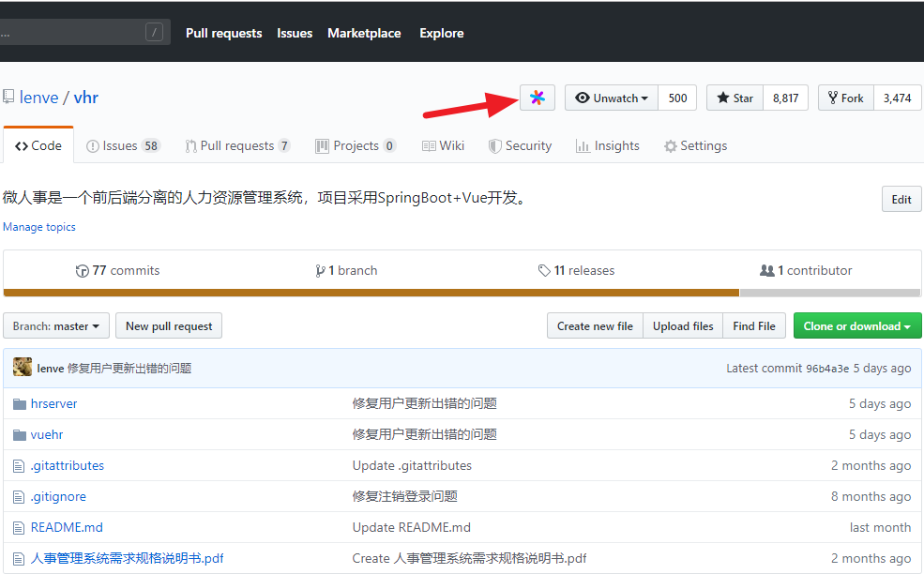
Task: Click the people icon beside 1 contributor
Action: point(766,270)
